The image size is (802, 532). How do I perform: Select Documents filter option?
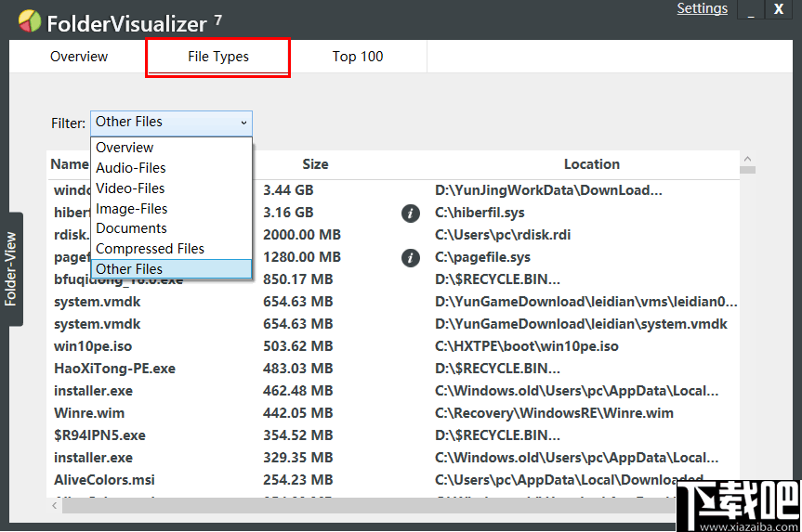click(131, 228)
